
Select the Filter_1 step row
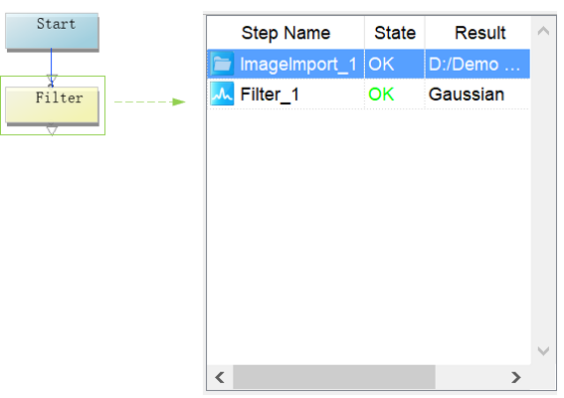368,94
